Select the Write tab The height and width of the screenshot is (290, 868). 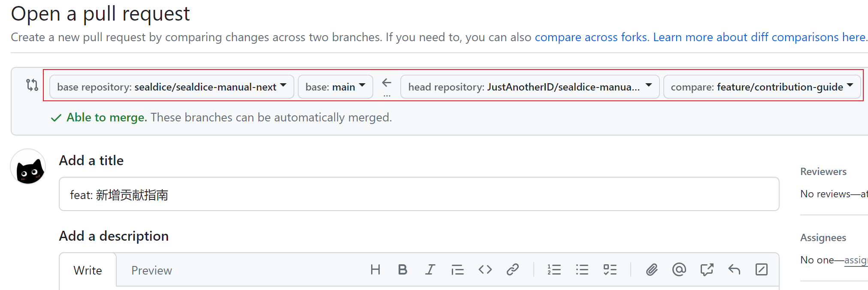88,271
